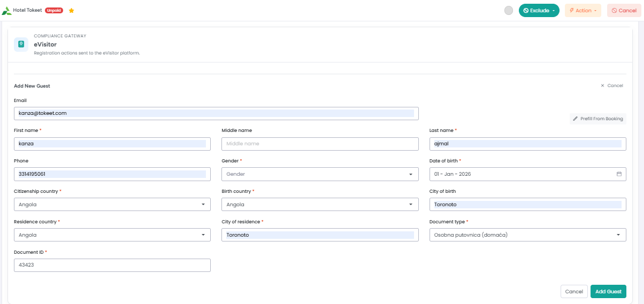The image size is (644, 304).
Task: Open the date of birth calendar icon
Action: (x=619, y=174)
